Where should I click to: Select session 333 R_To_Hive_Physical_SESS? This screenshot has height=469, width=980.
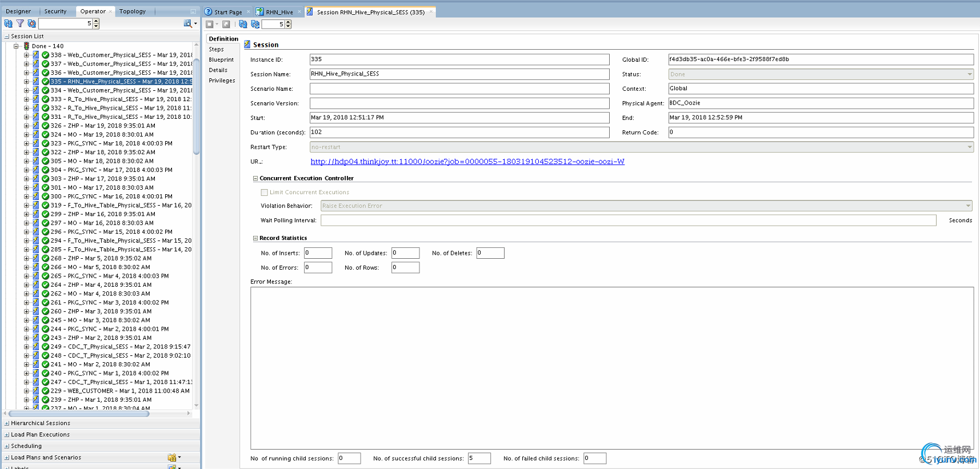click(x=120, y=99)
